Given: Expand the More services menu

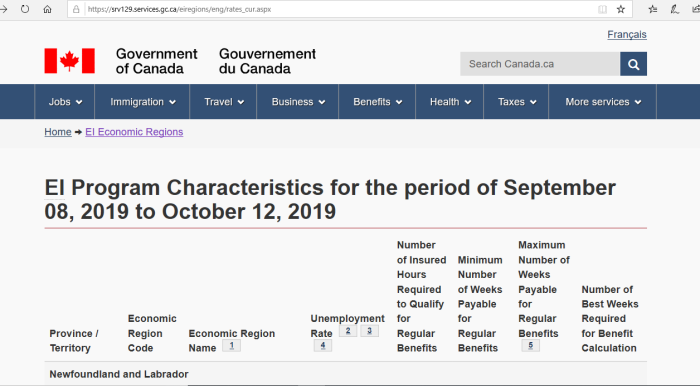Looking at the screenshot, I should coord(603,102).
